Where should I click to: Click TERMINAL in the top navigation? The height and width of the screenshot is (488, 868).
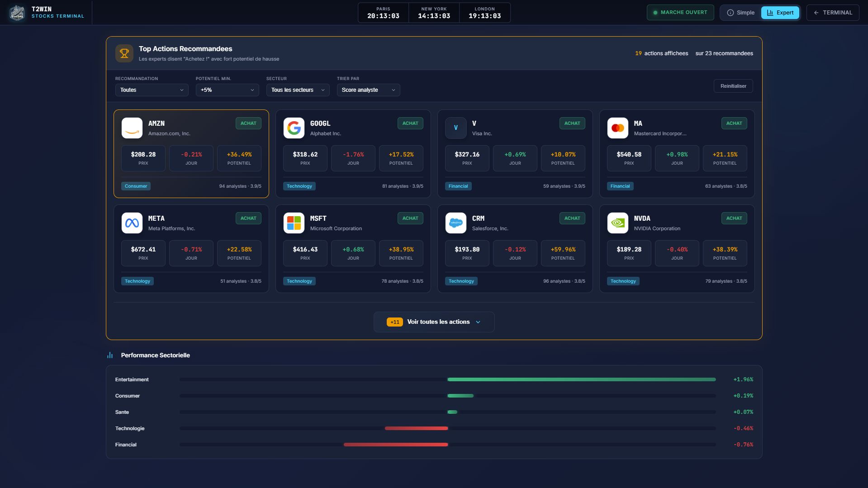pos(833,12)
